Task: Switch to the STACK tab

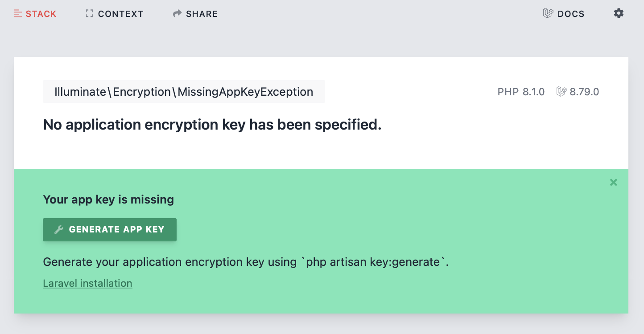Action: point(41,14)
